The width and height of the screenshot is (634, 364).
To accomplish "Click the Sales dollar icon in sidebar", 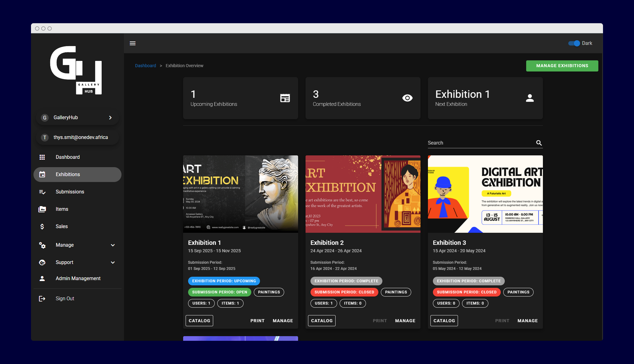I will tap(42, 227).
